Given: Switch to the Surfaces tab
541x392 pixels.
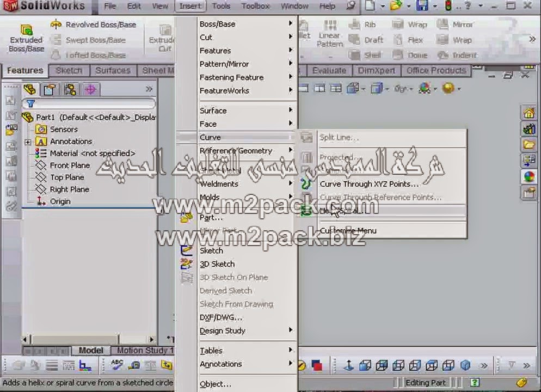Looking at the screenshot, I should click(x=113, y=70).
